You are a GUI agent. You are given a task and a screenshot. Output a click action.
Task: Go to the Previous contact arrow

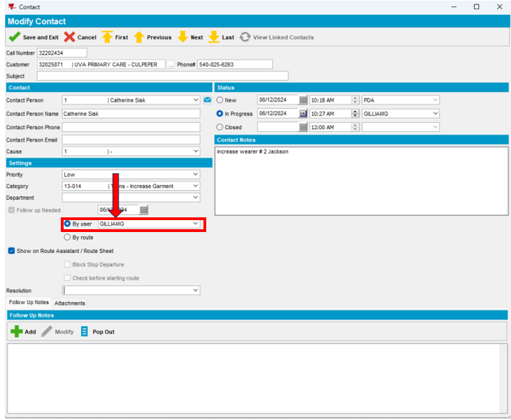[139, 37]
